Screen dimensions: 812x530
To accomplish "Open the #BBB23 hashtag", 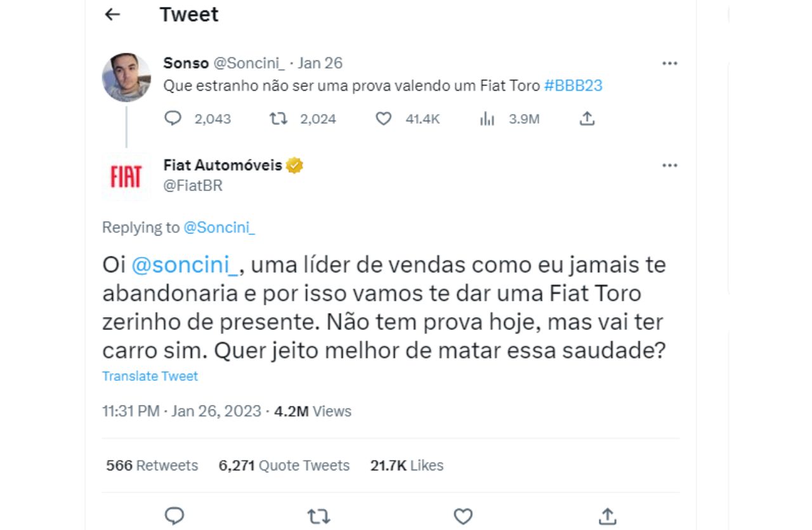I will click(573, 86).
